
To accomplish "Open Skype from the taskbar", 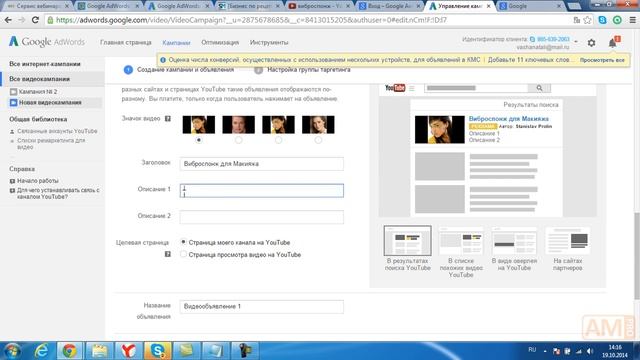I will pos(157,351).
